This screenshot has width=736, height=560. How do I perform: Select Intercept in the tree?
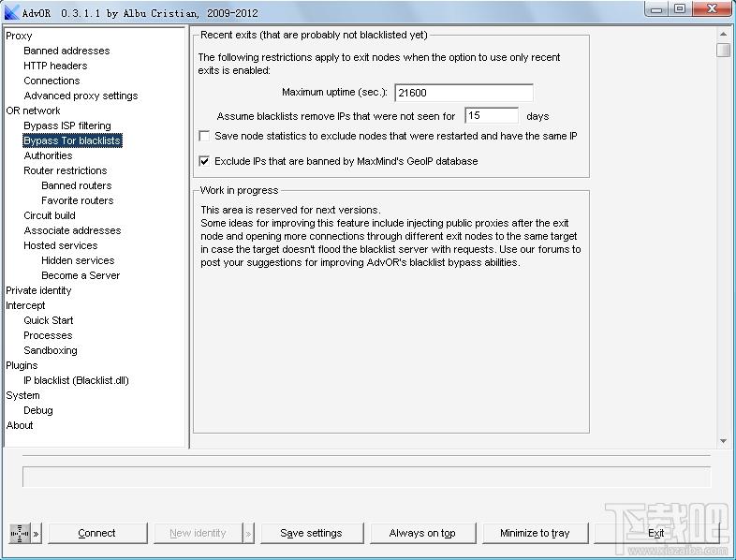[x=25, y=306]
